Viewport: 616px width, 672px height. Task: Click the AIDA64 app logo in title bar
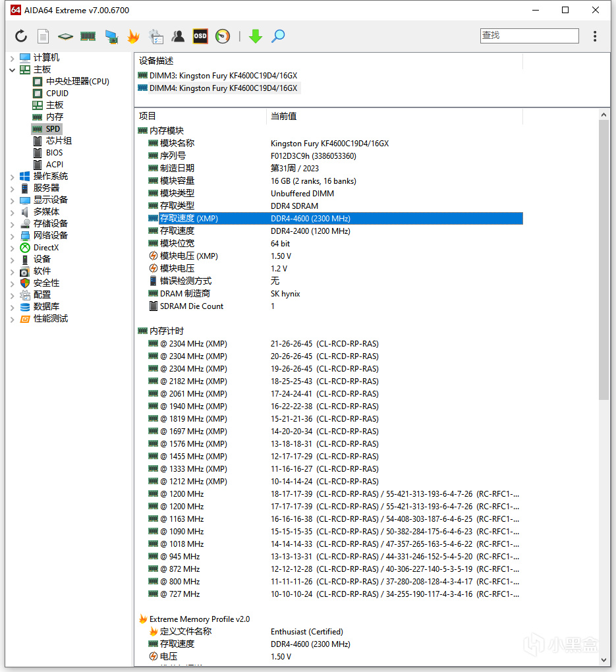15,10
